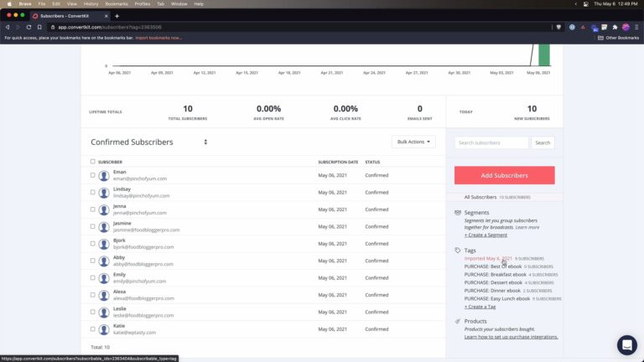Open the chat support bubble

tap(626, 344)
